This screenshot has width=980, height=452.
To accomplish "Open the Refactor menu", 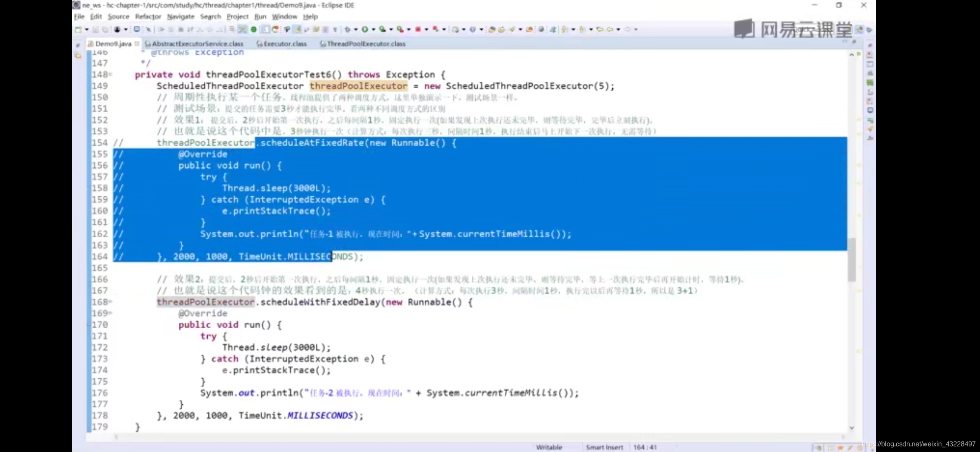I will tap(148, 17).
